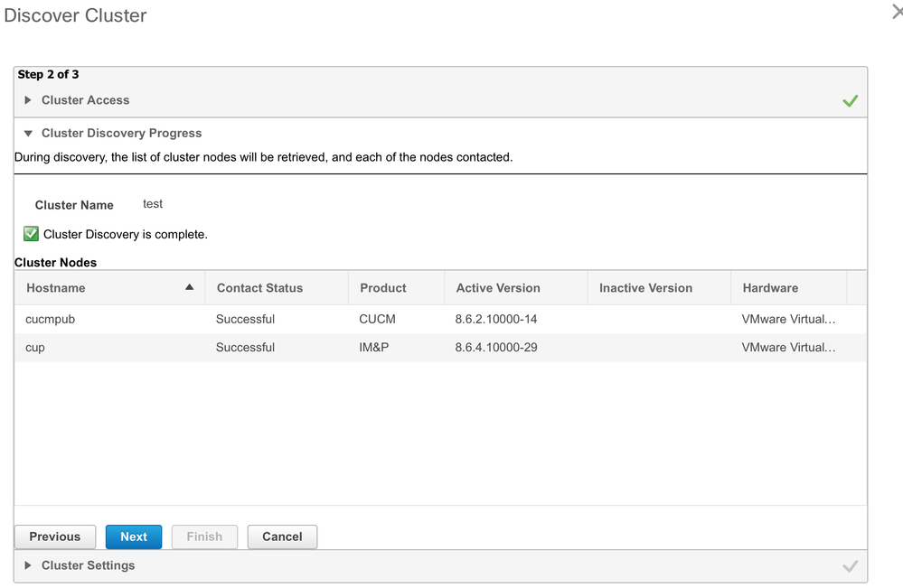Expand the Cluster Settings section

(28, 565)
